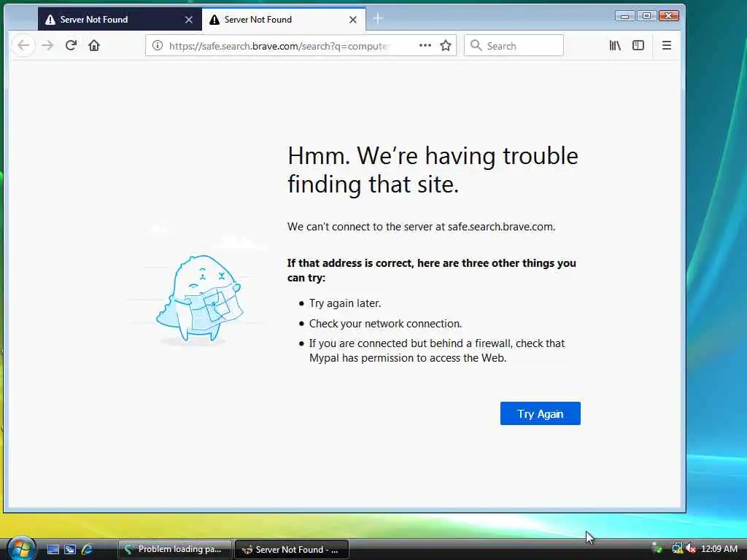Click the 'Try again later.' text
This screenshot has height=560, width=747.
point(345,303)
